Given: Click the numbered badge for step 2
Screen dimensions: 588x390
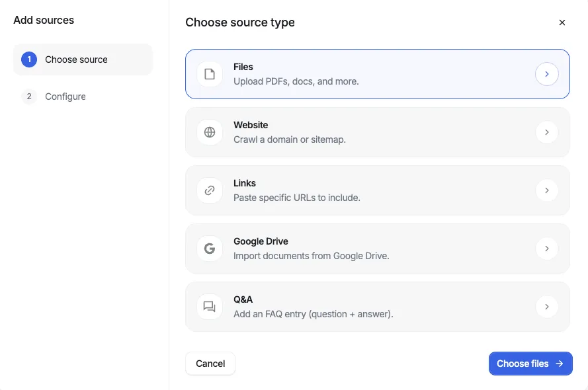Looking at the screenshot, I should pos(28,97).
